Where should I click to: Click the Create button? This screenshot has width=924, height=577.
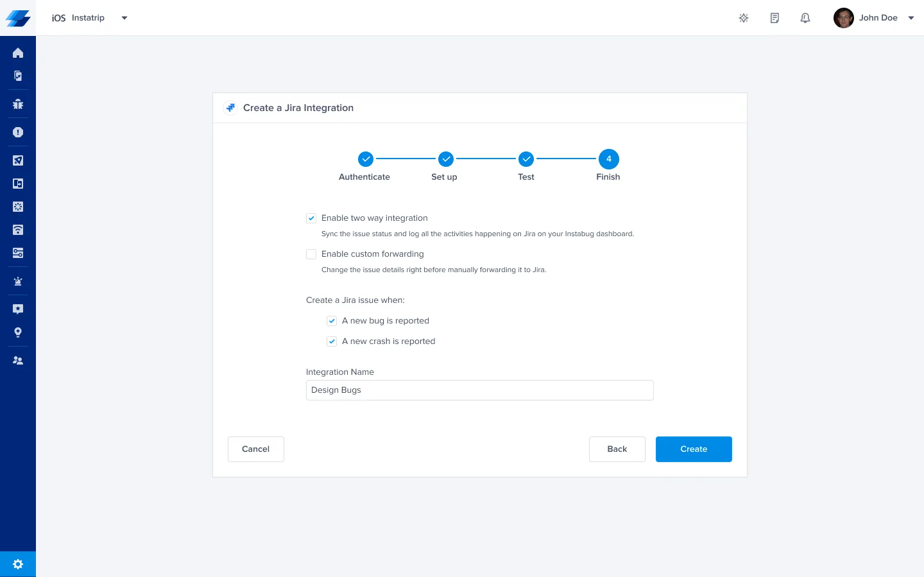click(694, 449)
